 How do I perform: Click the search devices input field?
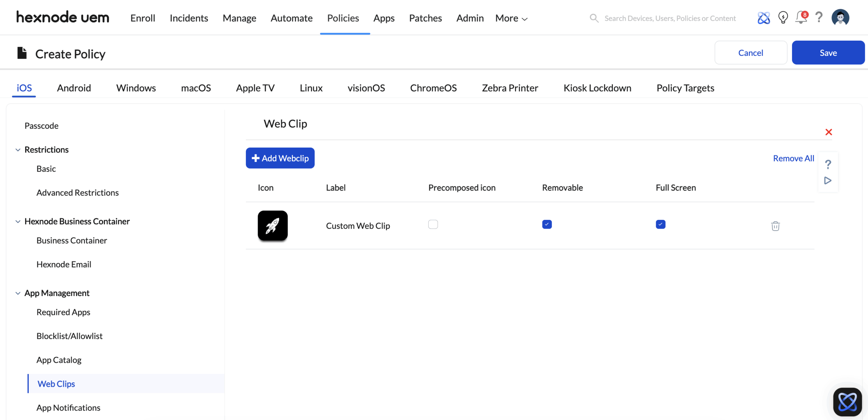pyautogui.click(x=670, y=18)
